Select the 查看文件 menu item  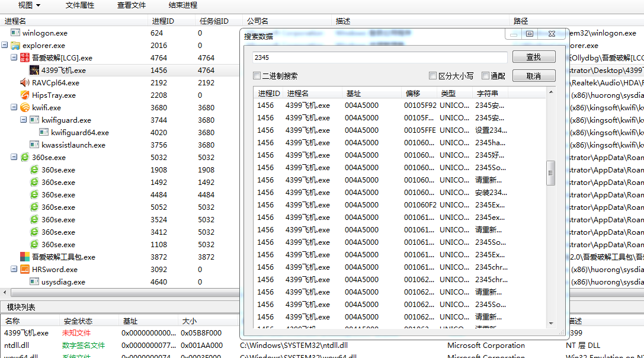pos(132,5)
